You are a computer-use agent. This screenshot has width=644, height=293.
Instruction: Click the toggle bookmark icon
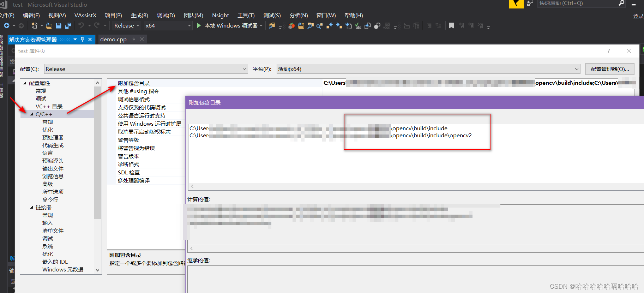[x=451, y=25]
